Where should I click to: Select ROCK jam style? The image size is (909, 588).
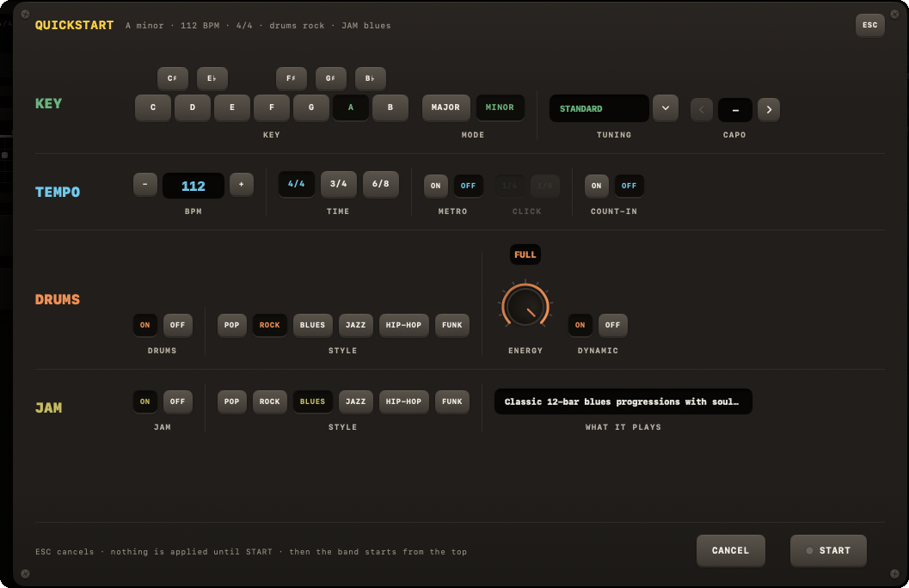pyautogui.click(x=269, y=401)
